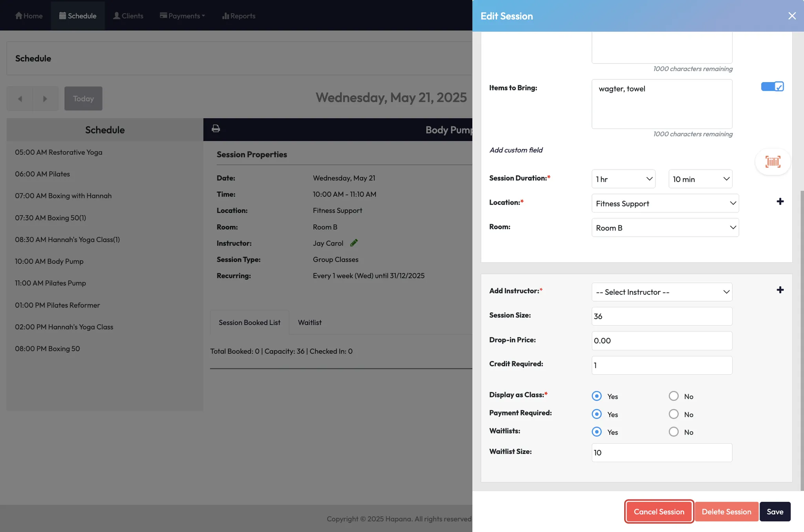804x532 pixels.
Task: Go to previous day with left arrow
Action: point(20,99)
